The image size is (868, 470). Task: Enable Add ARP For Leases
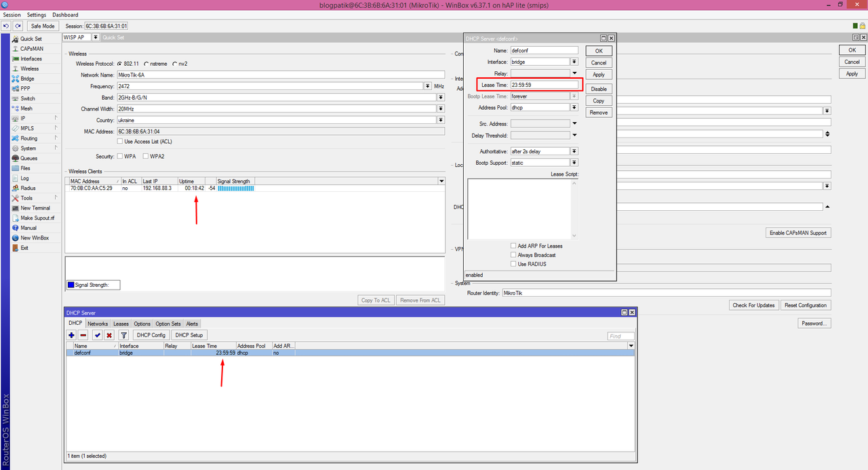click(513, 246)
